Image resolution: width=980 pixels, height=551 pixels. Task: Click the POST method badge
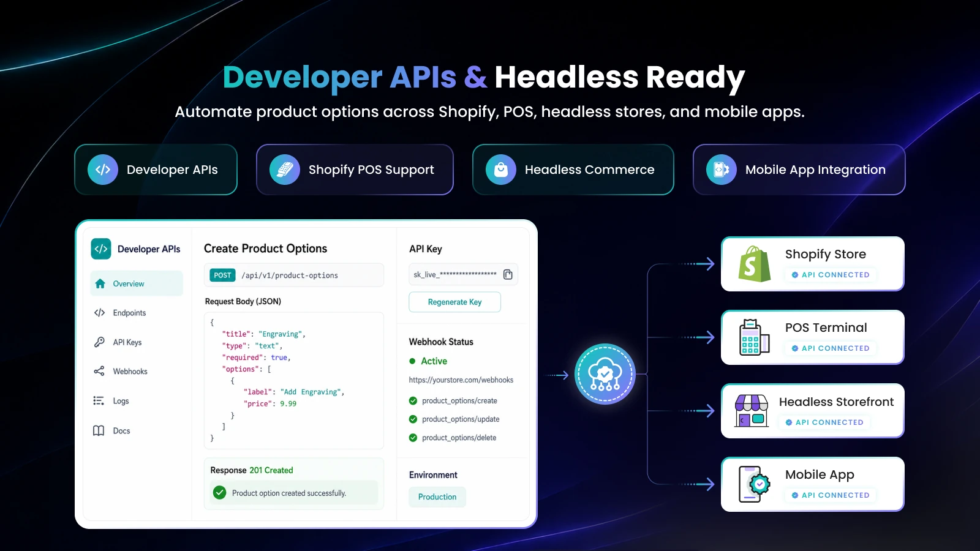click(x=222, y=275)
